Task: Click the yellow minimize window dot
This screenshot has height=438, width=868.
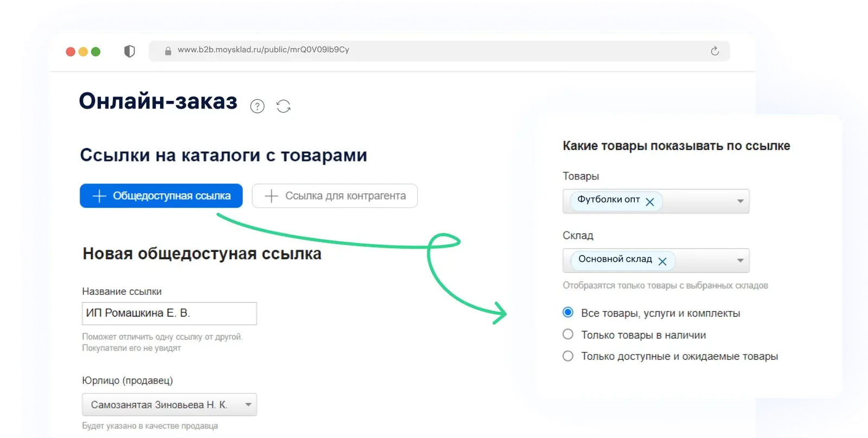Action: tap(83, 52)
